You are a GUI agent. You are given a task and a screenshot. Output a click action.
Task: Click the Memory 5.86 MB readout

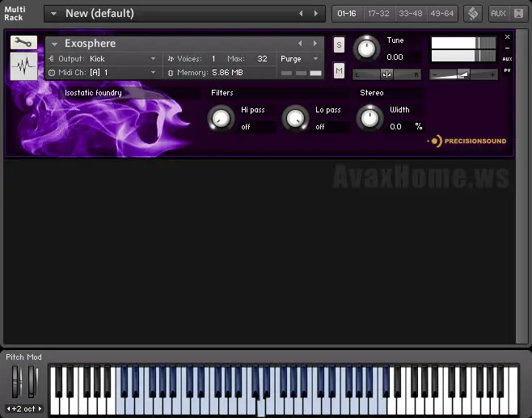tap(227, 73)
